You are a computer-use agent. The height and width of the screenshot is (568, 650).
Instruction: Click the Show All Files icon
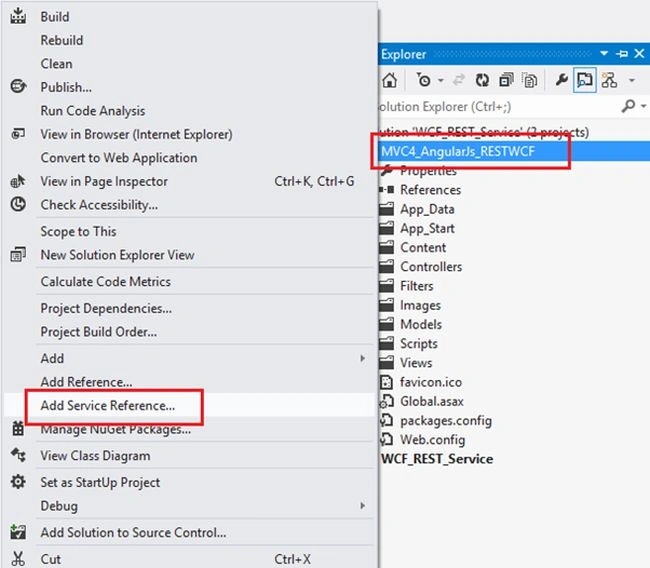pos(530,80)
